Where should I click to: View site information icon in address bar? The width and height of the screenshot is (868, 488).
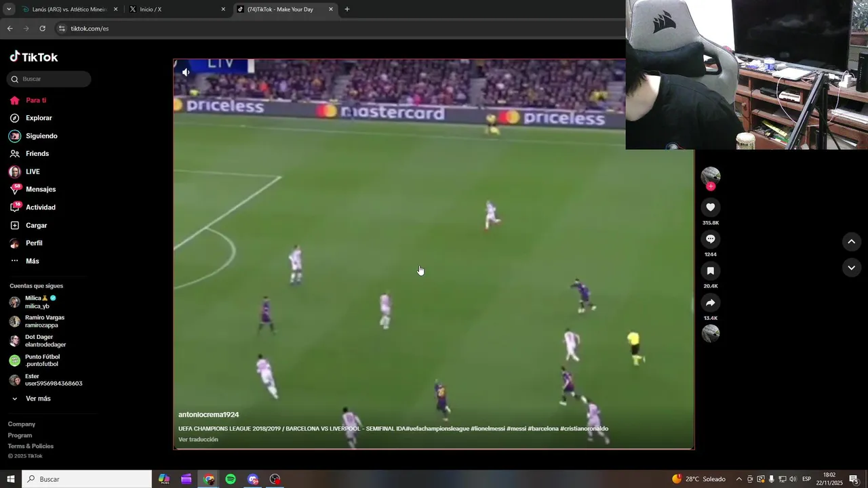click(x=62, y=28)
